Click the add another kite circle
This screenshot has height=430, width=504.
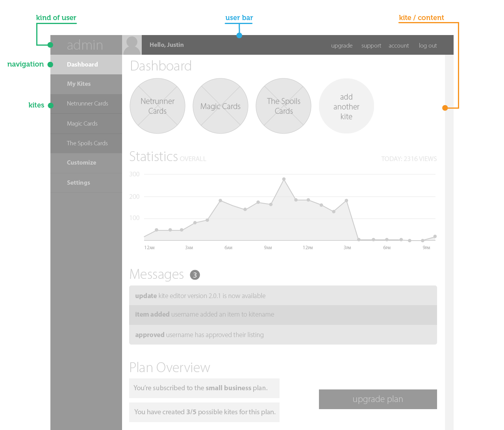(346, 106)
